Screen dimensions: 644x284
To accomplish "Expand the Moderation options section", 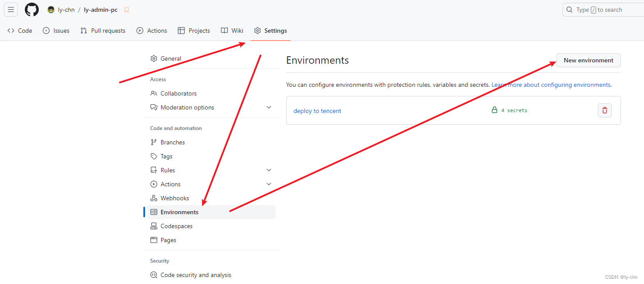I will pos(269,107).
